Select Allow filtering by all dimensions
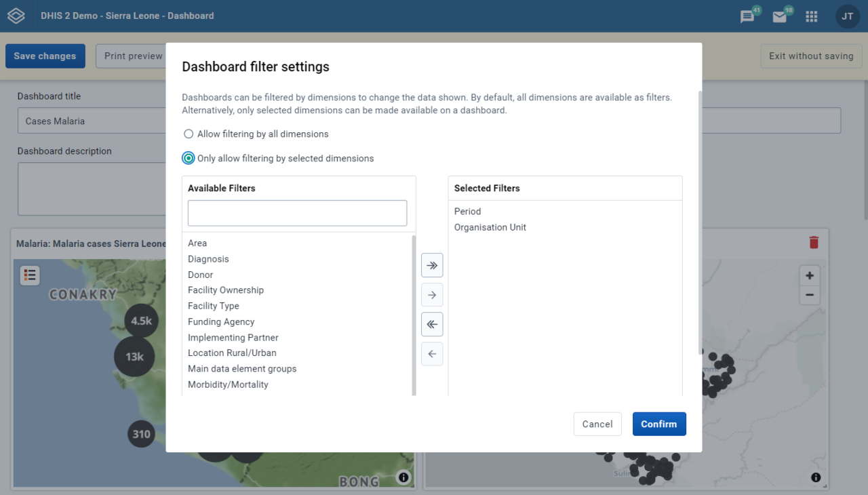 coord(189,134)
